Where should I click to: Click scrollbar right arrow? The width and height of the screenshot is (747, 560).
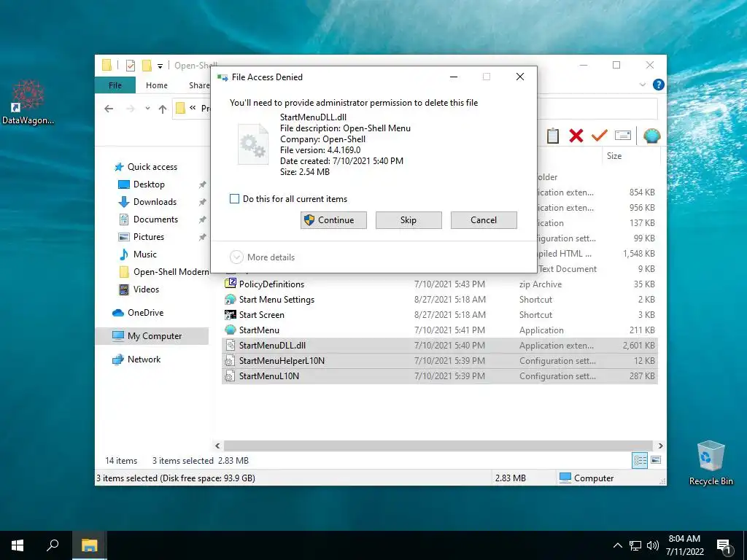[660, 446]
